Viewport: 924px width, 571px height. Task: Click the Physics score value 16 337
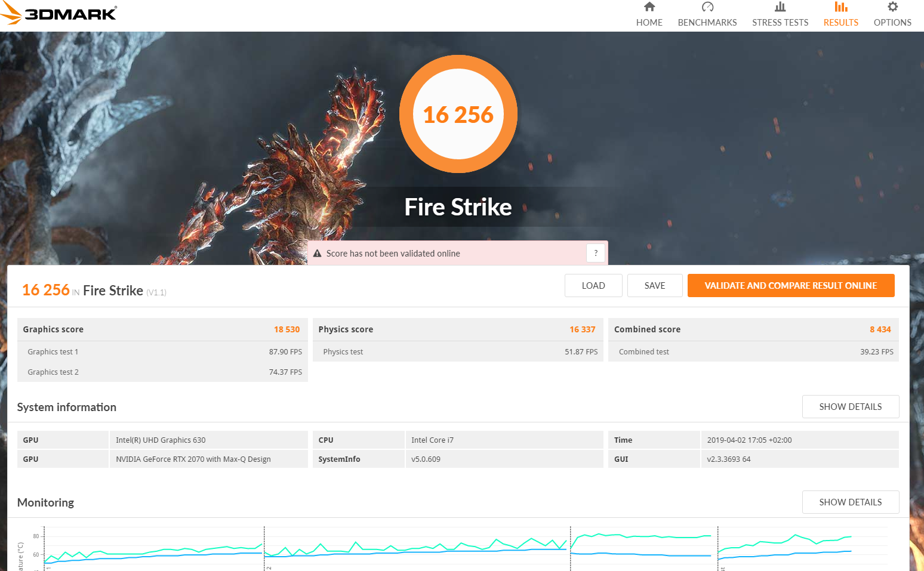583,329
